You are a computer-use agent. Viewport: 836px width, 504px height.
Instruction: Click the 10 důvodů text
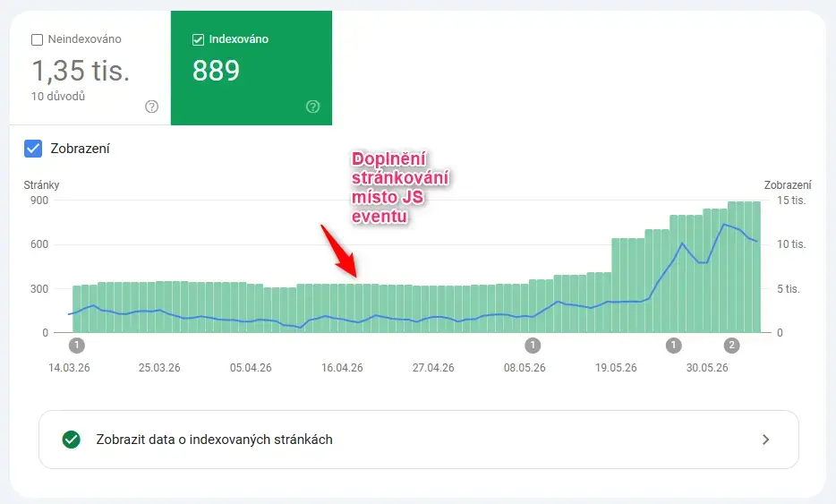58,97
